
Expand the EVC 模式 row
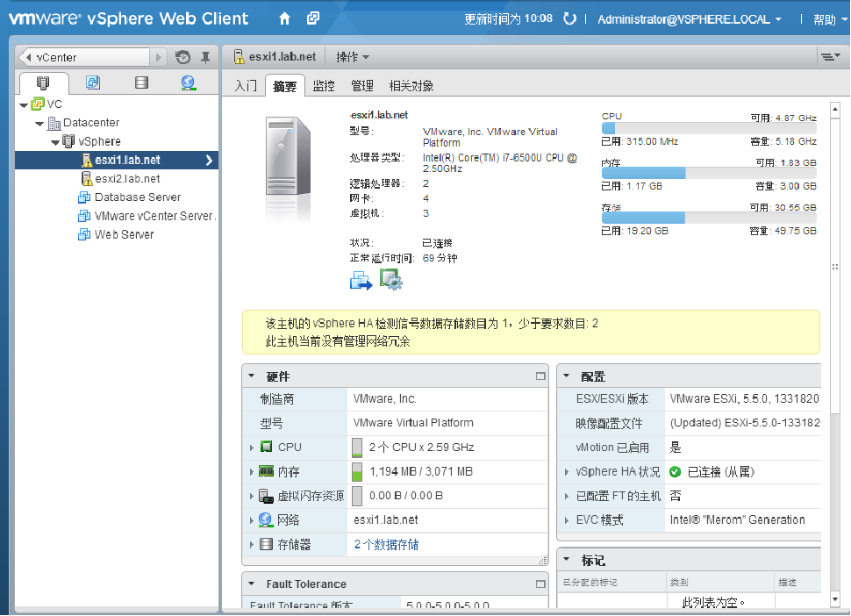pyautogui.click(x=567, y=520)
